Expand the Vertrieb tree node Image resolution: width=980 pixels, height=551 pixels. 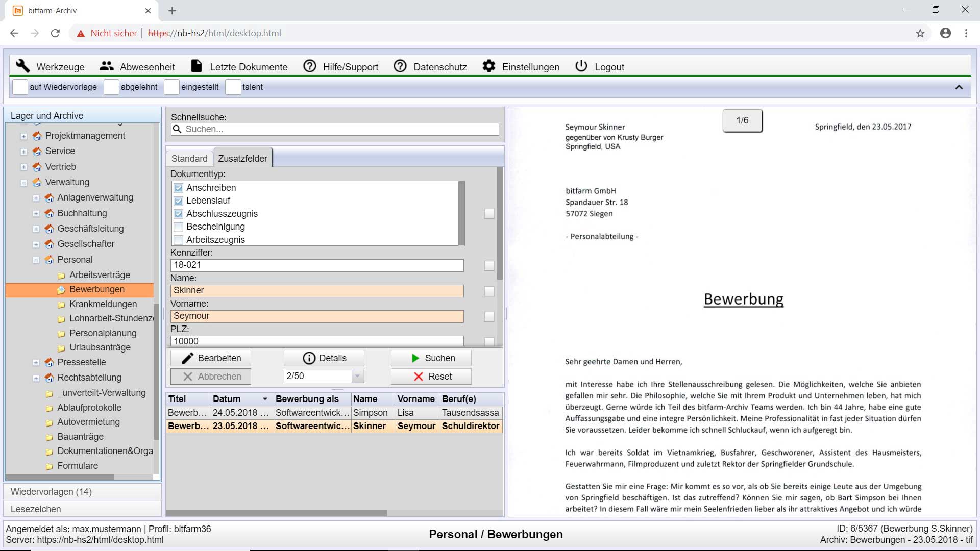pyautogui.click(x=23, y=167)
